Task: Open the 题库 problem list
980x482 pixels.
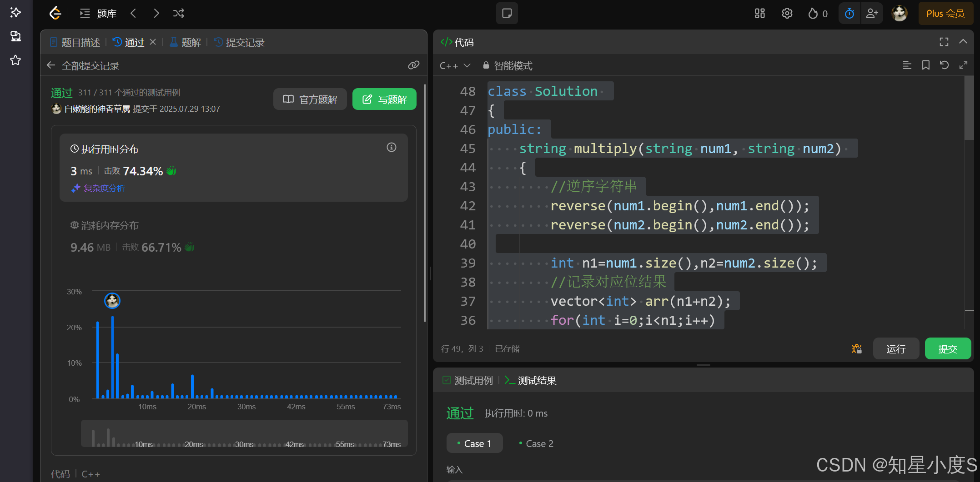Action: [98, 14]
